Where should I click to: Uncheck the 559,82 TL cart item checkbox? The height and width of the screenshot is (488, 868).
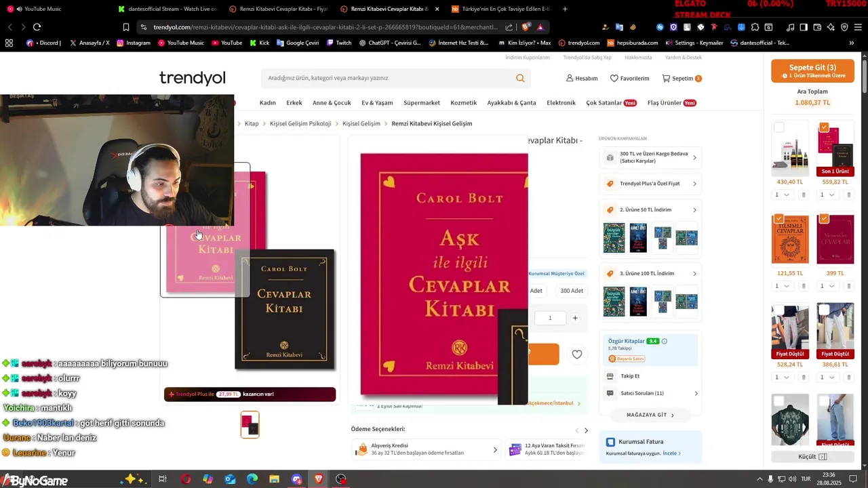point(824,127)
